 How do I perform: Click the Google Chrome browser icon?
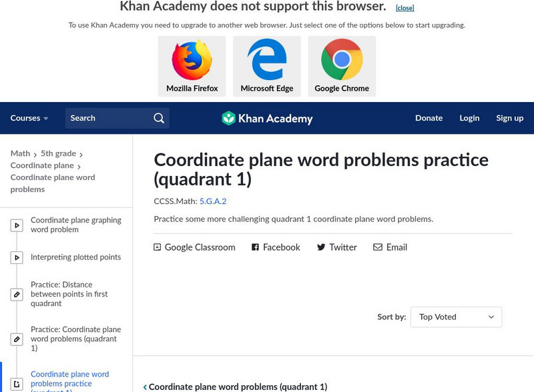(342, 60)
